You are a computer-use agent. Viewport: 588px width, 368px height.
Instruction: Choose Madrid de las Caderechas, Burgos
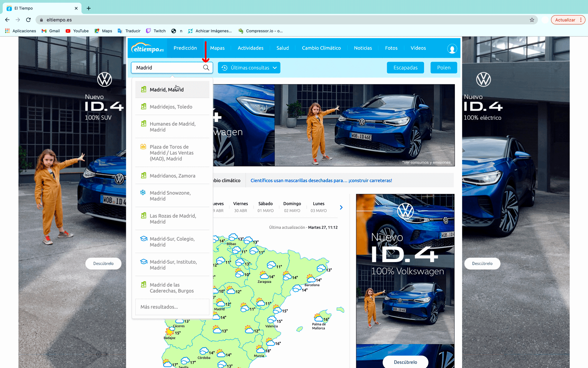(172, 288)
